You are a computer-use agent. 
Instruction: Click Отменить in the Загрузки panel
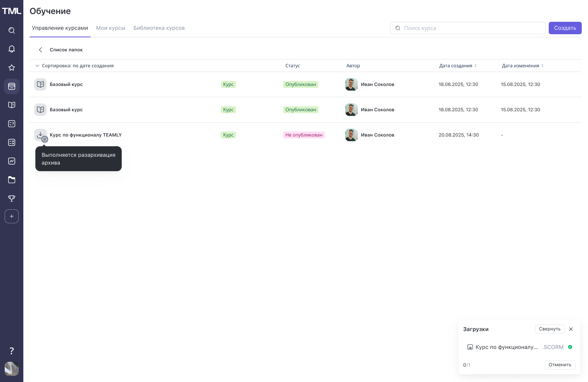pos(560,365)
